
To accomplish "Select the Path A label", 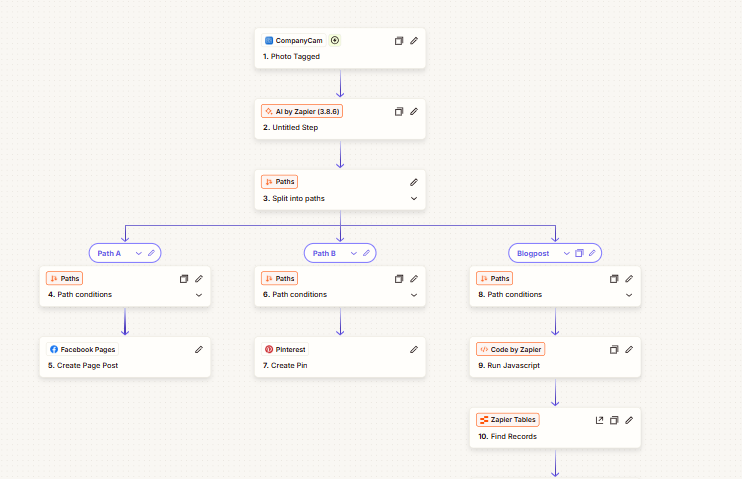I will (x=109, y=253).
